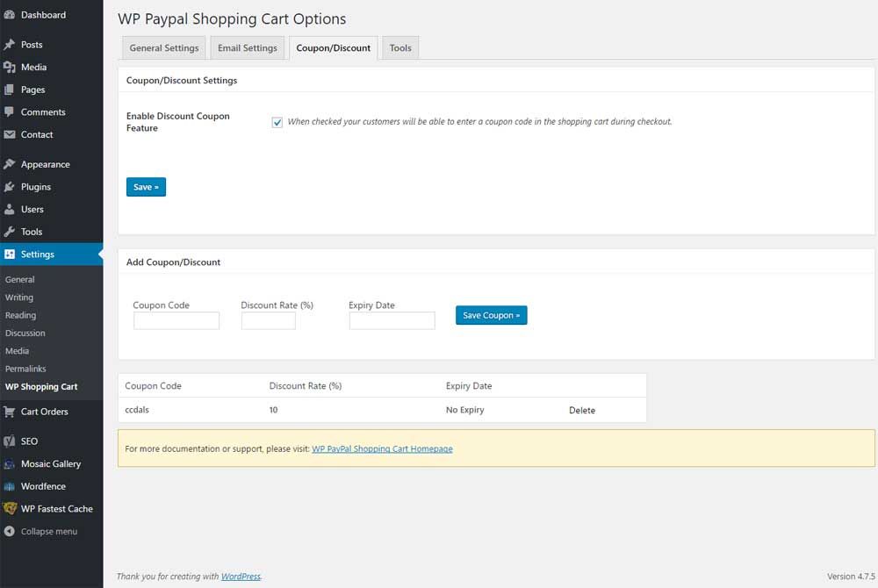Screen dimensions: 878x588
Task: Open Comments menu label in sidebar
Action: click(x=43, y=111)
